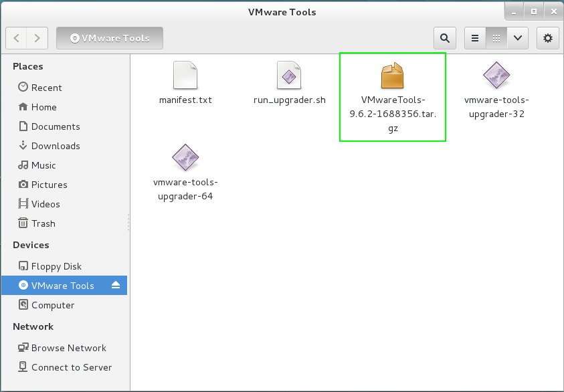
Task: Select VMware Tools under Devices
Action: click(64, 285)
